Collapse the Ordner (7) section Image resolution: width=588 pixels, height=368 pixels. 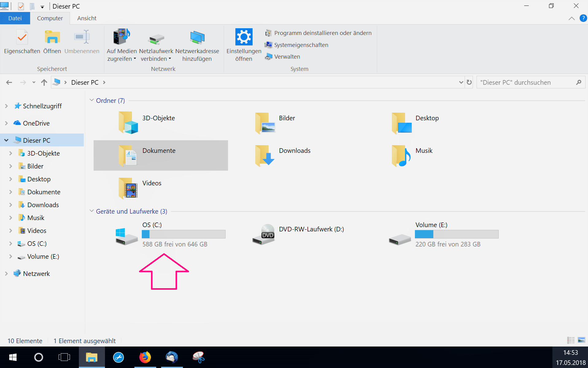pos(91,100)
